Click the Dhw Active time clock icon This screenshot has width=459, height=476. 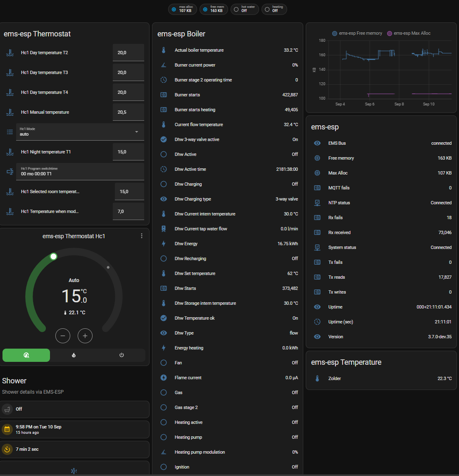pos(164,169)
